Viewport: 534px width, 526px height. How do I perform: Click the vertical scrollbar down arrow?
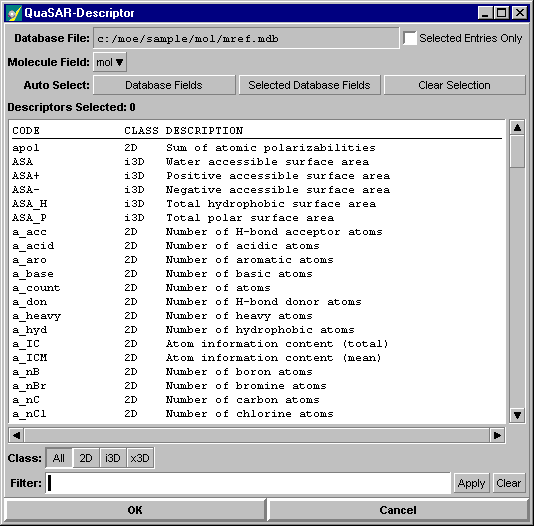click(517, 415)
